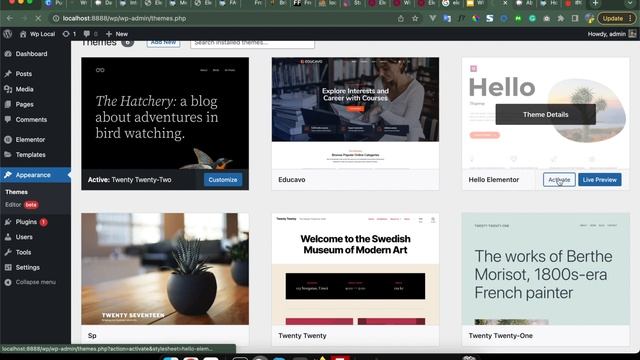Click the Appearance paintbrush icon

tap(8, 175)
